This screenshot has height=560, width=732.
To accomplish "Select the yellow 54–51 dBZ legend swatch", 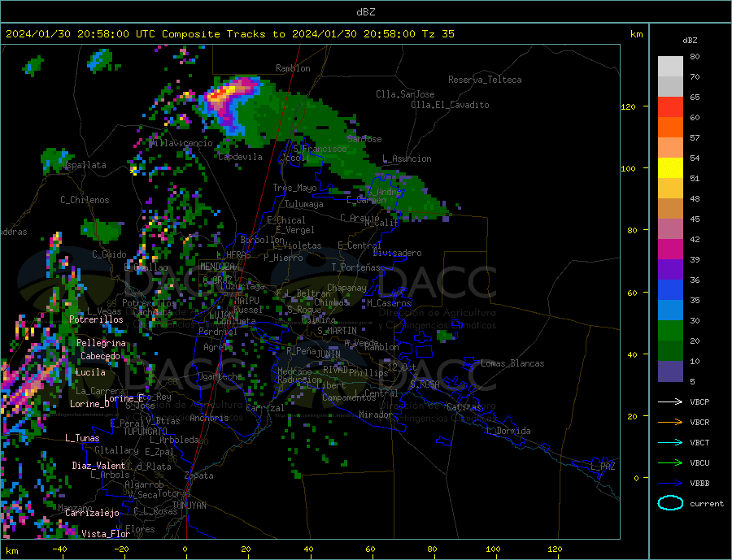I will coord(670,168).
